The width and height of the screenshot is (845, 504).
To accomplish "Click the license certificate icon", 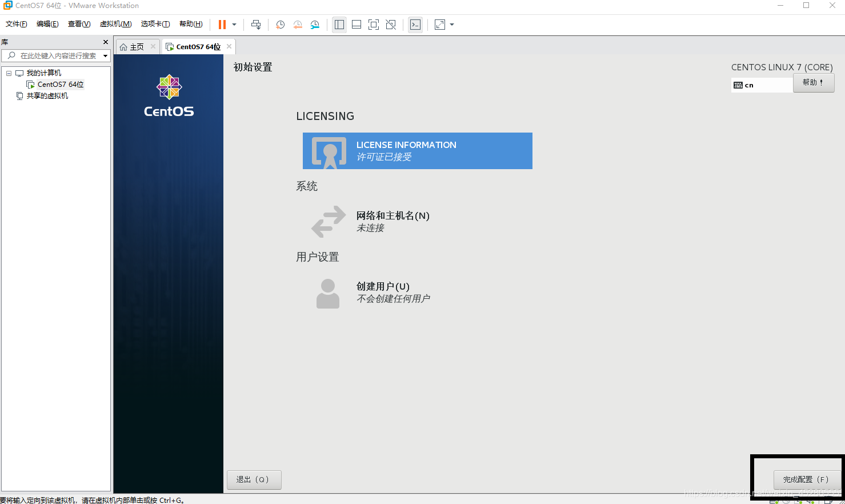I will (x=329, y=153).
